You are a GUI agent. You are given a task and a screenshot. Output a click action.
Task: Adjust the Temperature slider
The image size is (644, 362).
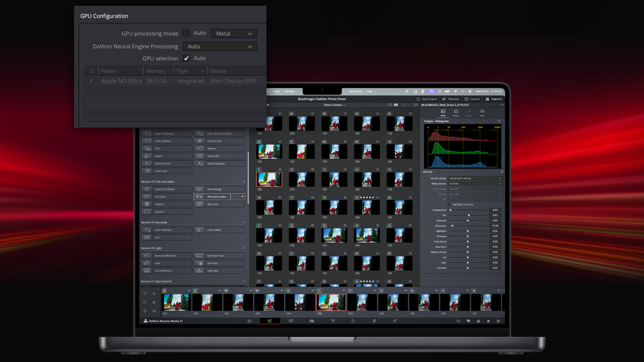coord(451,210)
